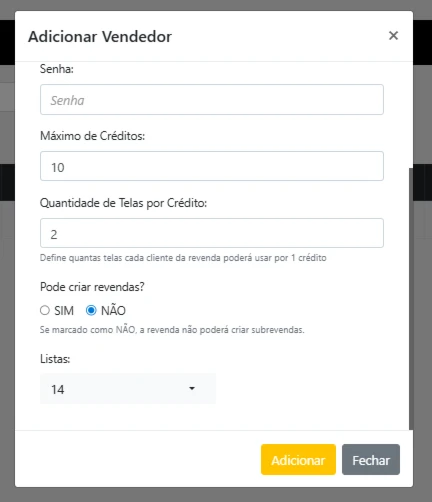Click the "Listas:" label

(x=55, y=359)
